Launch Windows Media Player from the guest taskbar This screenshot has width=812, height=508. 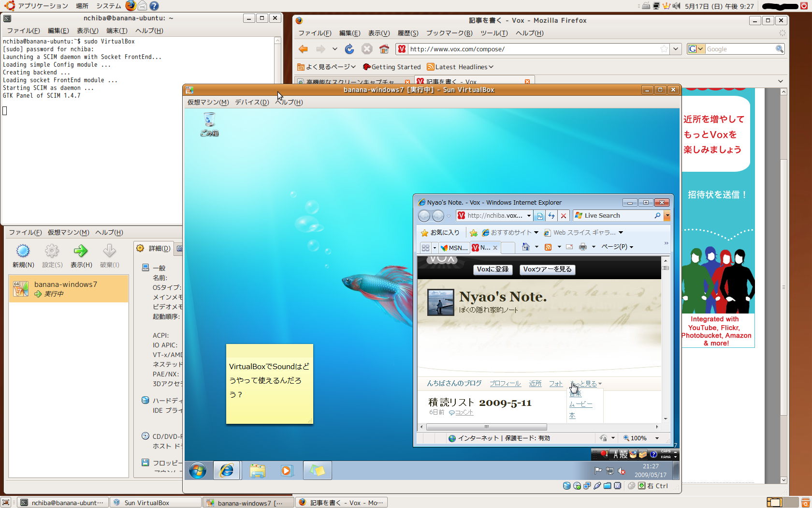click(x=287, y=470)
